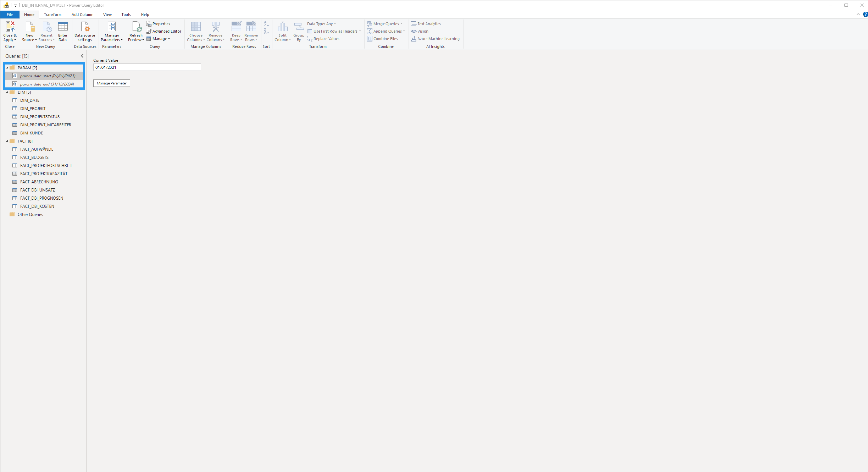
Task: Click the Manage Parameters icon
Action: (x=111, y=27)
